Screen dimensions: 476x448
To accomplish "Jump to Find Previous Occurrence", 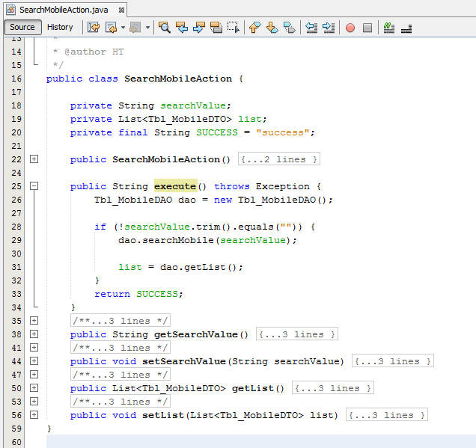I will (182, 27).
